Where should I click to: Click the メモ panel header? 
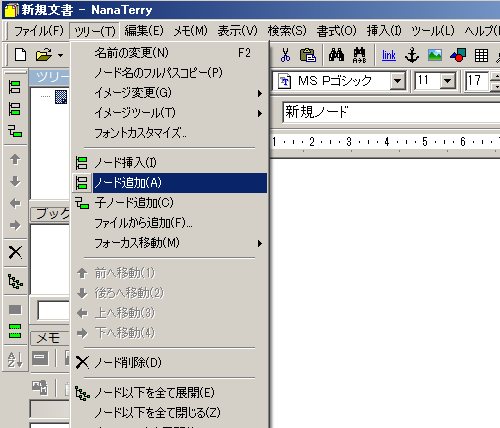click(50, 339)
